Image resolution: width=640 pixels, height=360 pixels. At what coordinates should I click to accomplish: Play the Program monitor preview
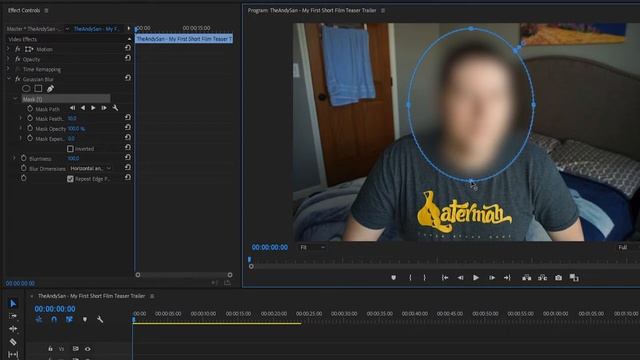476,278
